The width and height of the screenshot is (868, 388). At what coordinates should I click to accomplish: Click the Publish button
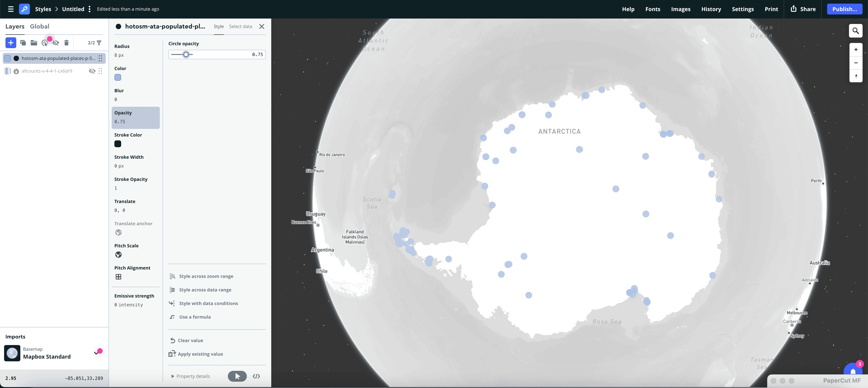pos(845,9)
